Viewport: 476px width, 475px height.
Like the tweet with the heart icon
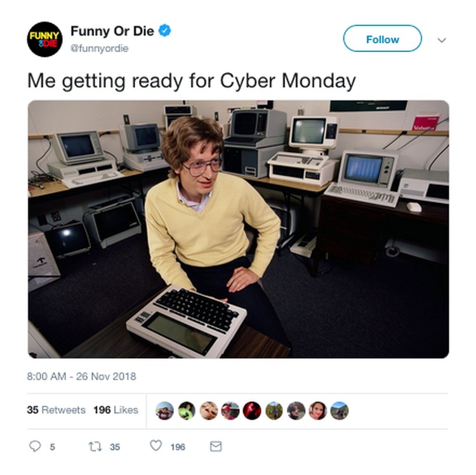tap(156, 446)
